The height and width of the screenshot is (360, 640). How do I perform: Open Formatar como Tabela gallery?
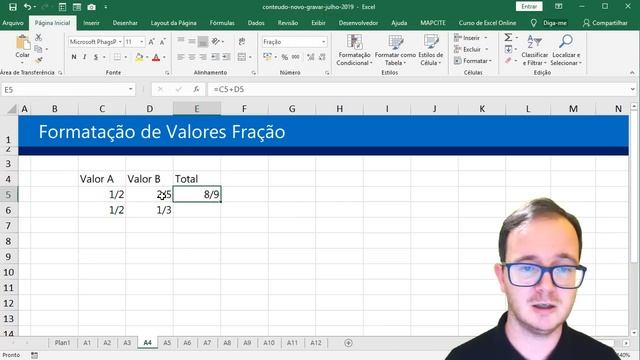tap(395, 50)
